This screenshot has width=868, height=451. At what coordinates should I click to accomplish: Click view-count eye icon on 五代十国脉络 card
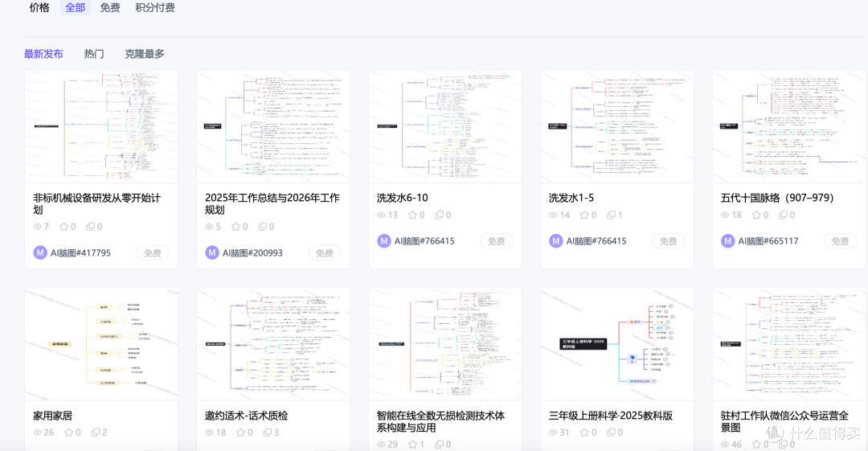coord(725,215)
